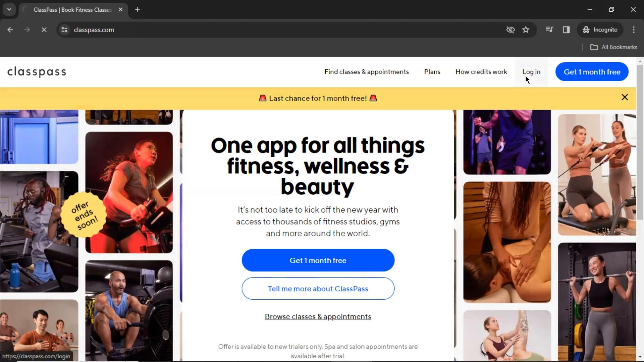Click the bookmark/star icon in address bar
This screenshot has height=362, width=644.
coord(526,30)
